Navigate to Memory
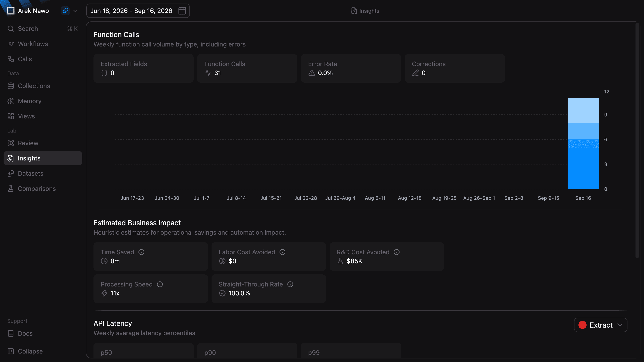 pyautogui.click(x=43, y=101)
